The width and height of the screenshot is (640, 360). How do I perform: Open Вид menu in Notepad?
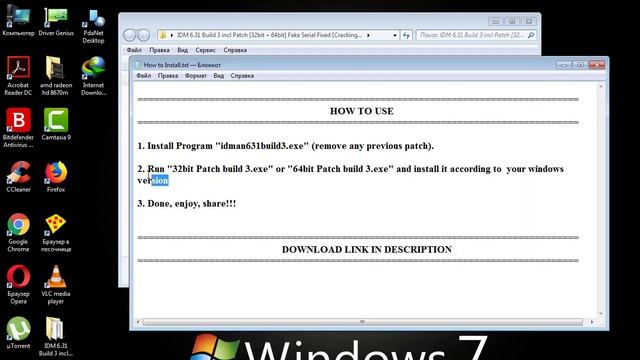pyautogui.click(x=218, y=76)
